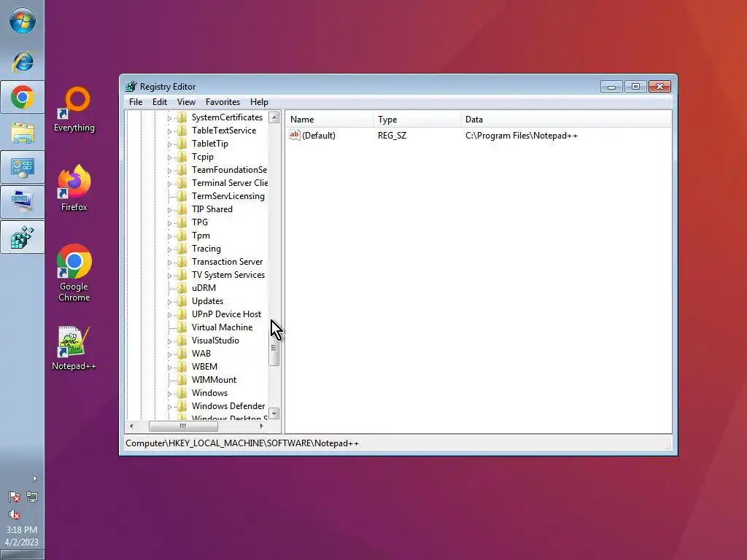Select the UPnP Device Host key
This screenshot has height=560, width=747.
pos(226,314)
